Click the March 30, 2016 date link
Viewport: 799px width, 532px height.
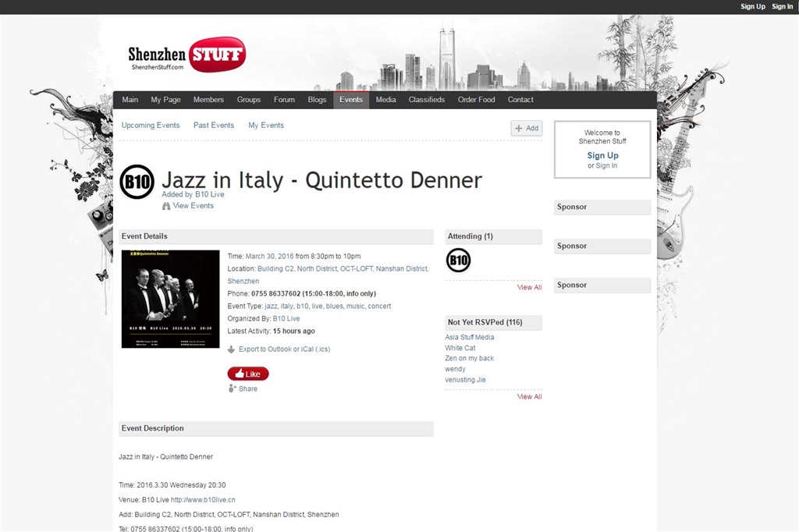point(269,257)
